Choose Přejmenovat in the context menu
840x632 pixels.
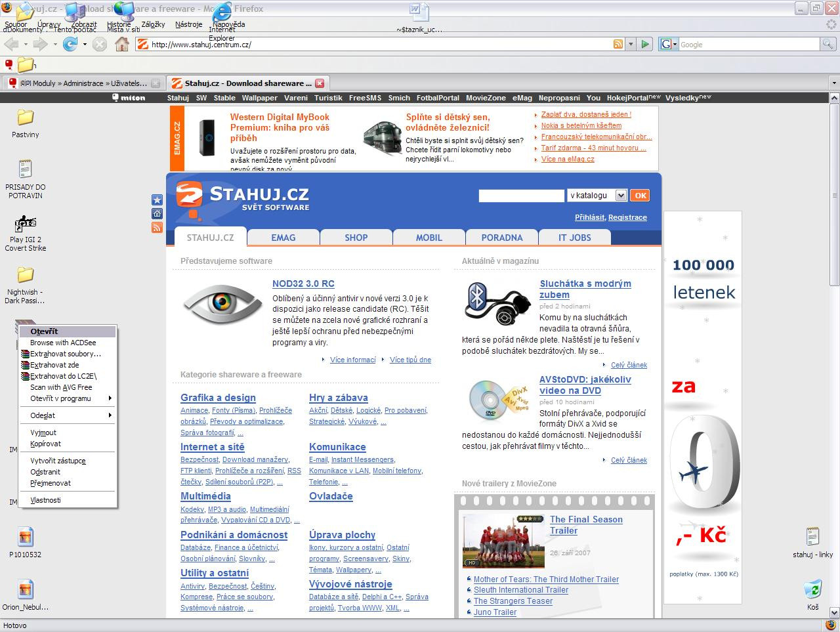[x=68, y=483]
